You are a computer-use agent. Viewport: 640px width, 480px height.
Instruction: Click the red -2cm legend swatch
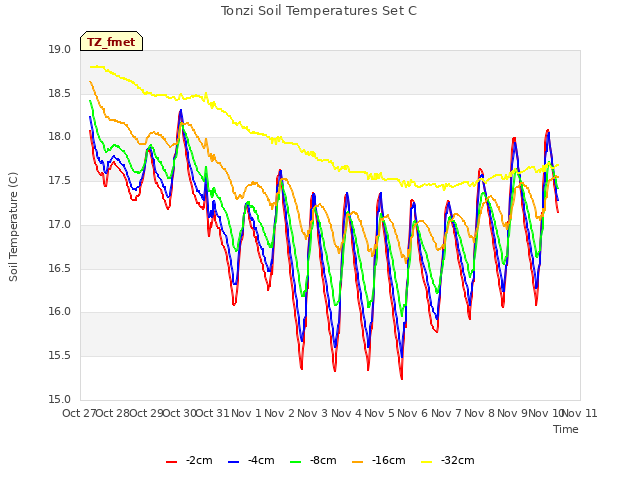click(x=171, y=462)
